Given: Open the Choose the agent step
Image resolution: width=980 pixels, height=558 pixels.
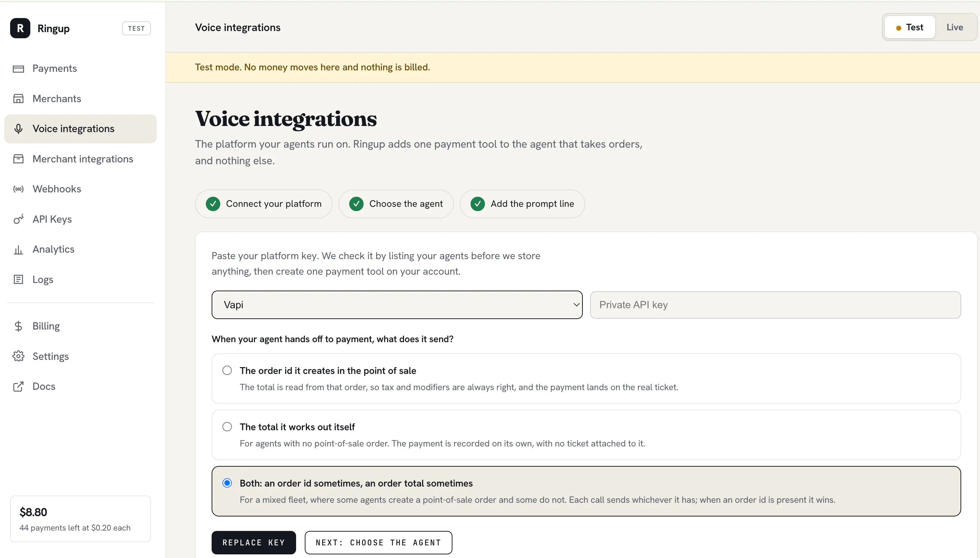Looking at the screenshot, I should coord(396,204).
